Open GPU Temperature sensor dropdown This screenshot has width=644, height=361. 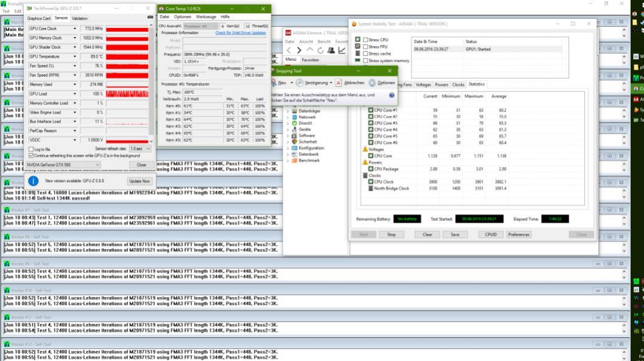pos(74,57)
